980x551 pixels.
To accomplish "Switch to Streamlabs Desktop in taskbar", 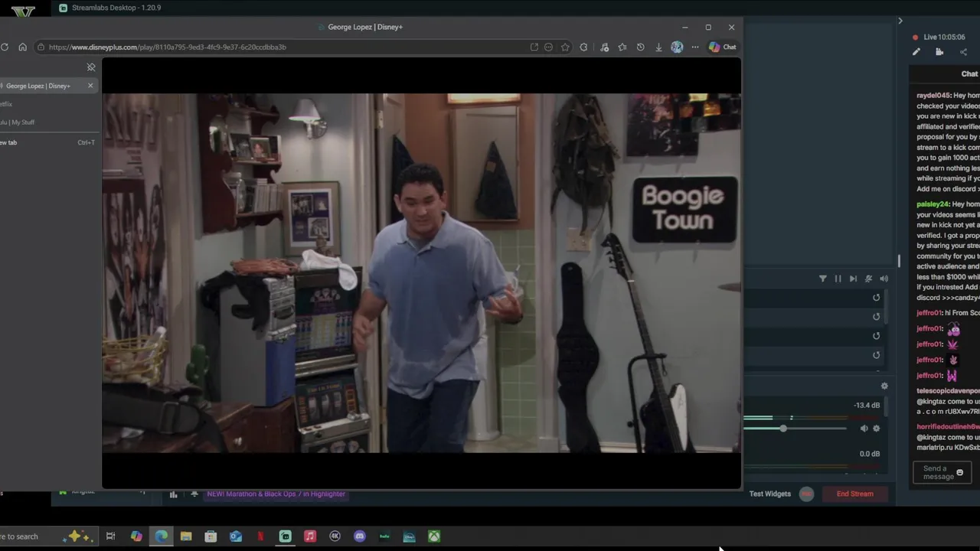I will 286,536.
